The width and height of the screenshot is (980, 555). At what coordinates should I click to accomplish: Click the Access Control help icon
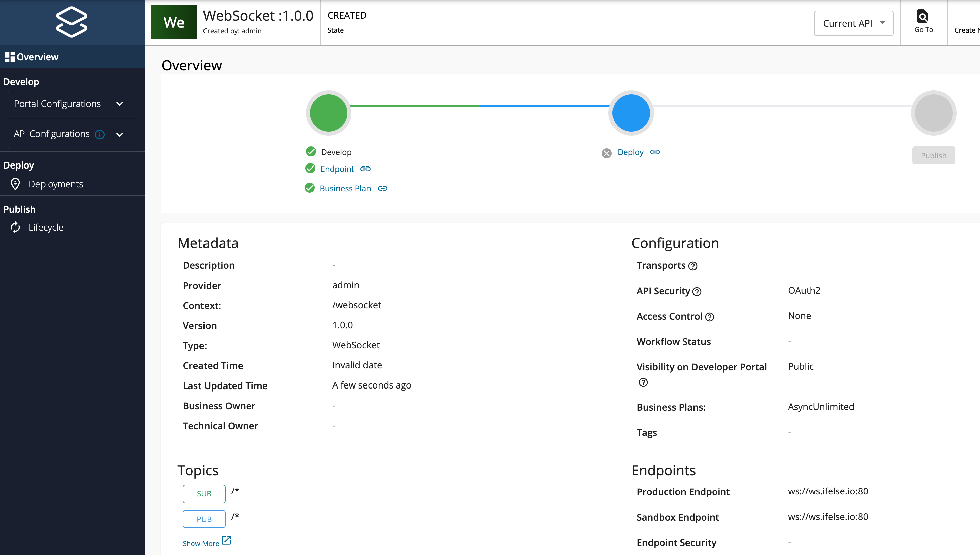pos(710,316)
